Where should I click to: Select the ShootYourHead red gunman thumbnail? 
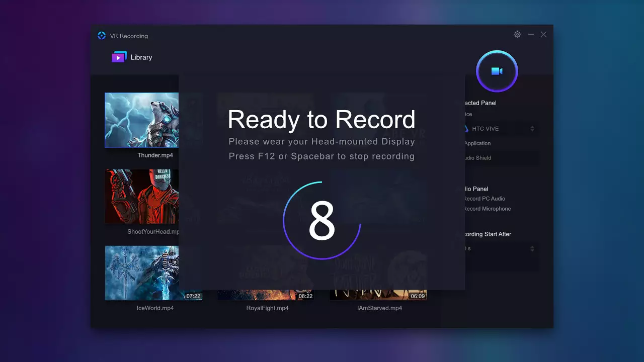(141, 196)
